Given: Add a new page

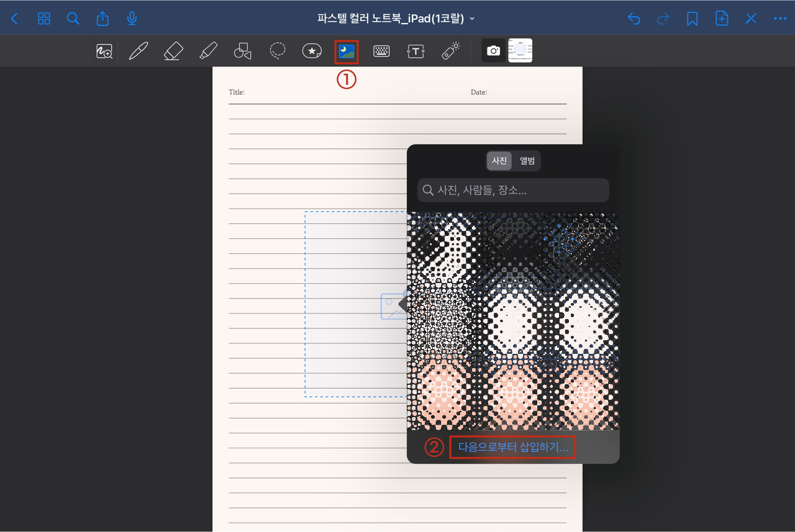Looking at the screenshot, I should click(x=722, y=19).
